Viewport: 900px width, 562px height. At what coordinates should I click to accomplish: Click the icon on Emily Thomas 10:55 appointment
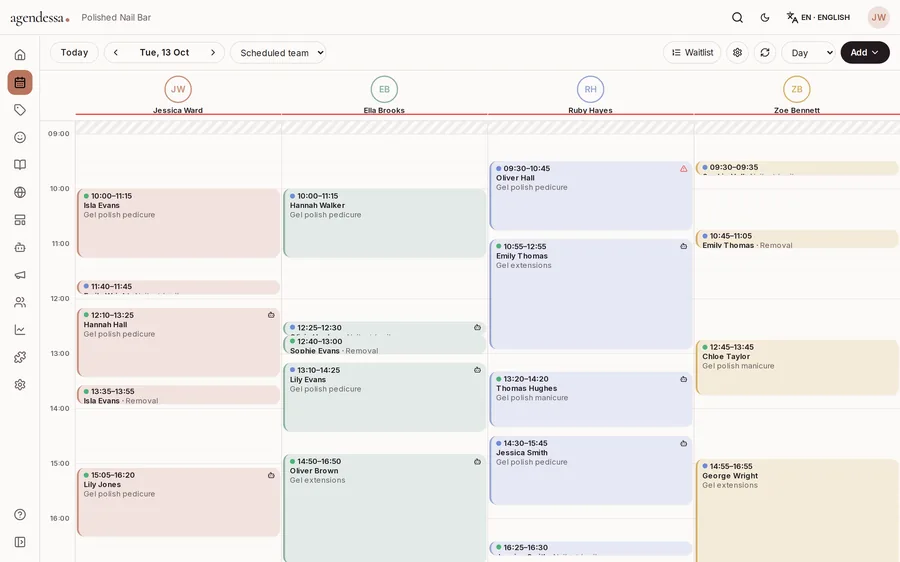(684, 246)
